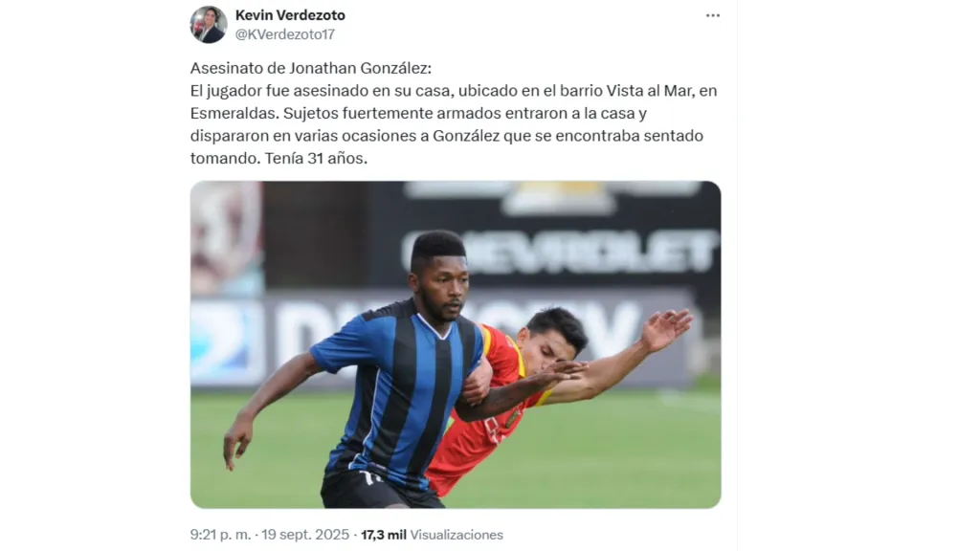The image size is (980, 551).
Task: Click the 17,3 mil views count
Action: pyautogui.click(x=384, y=535)
